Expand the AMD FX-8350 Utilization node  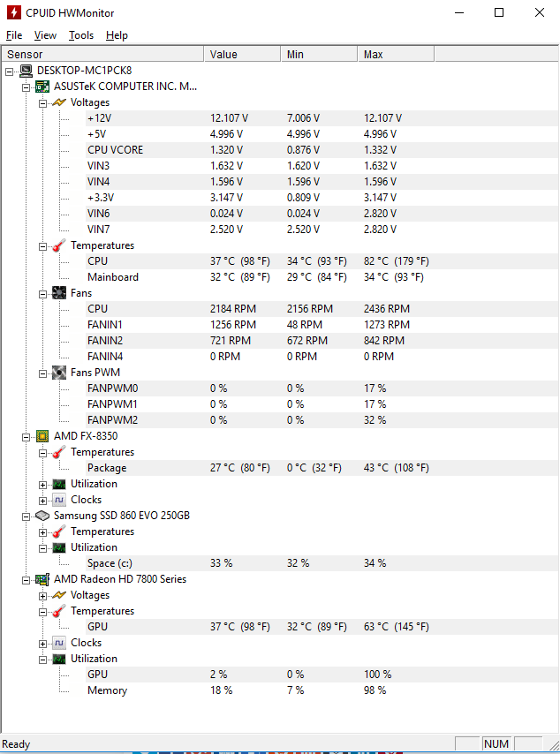point(43,484)
